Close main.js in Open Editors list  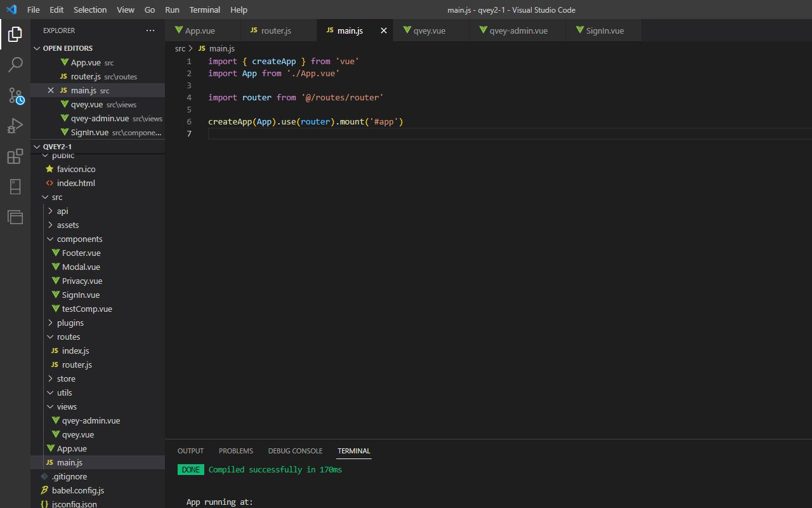[51, 90]
